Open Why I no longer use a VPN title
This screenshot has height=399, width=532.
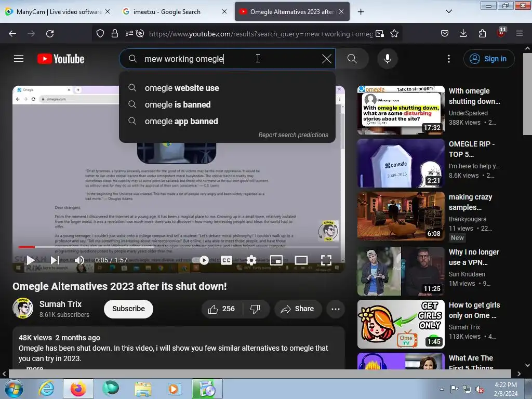tap(474, 257)
